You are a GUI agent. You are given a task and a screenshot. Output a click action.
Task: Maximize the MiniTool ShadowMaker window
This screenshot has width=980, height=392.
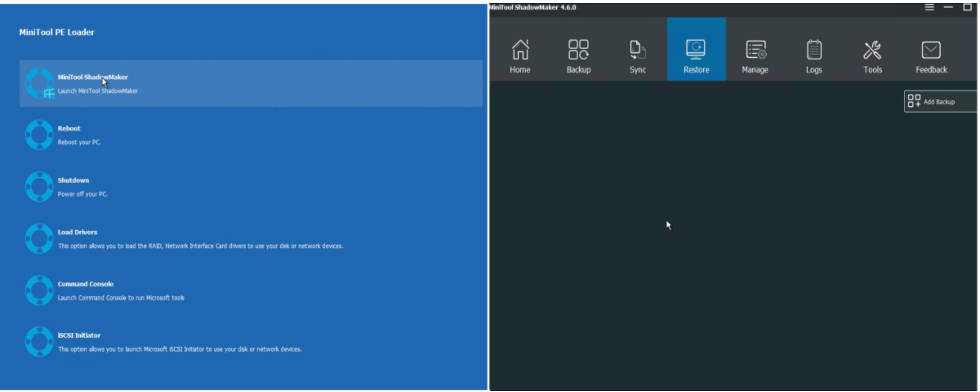pyautogui.click(x=967, y=7)
